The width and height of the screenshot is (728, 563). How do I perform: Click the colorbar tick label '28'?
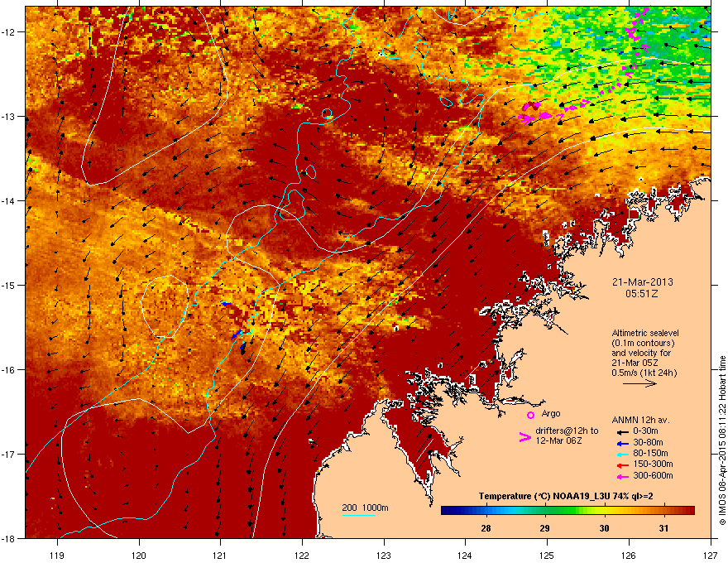coord(486,528)
